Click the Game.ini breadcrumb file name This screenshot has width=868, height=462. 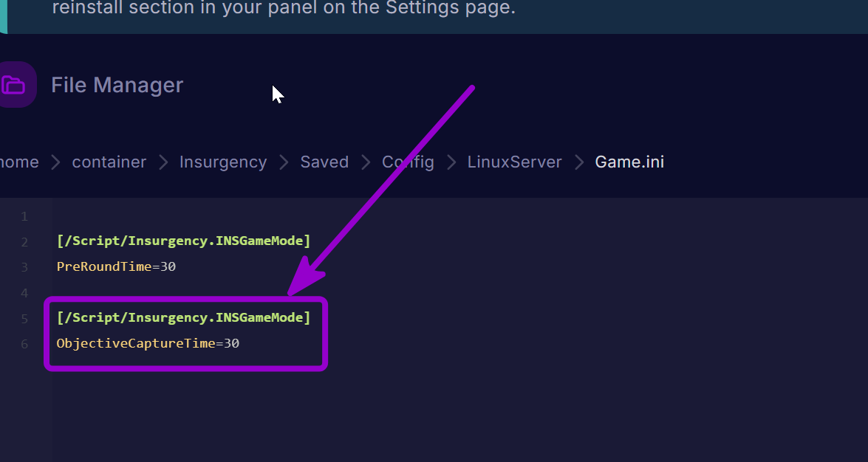click(x=629, y=162)
